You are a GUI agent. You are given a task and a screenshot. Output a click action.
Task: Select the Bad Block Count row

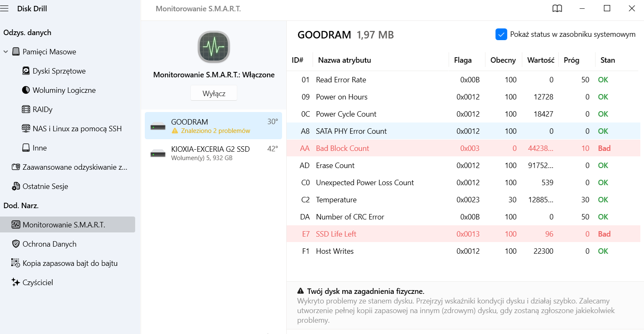(463, 148)
